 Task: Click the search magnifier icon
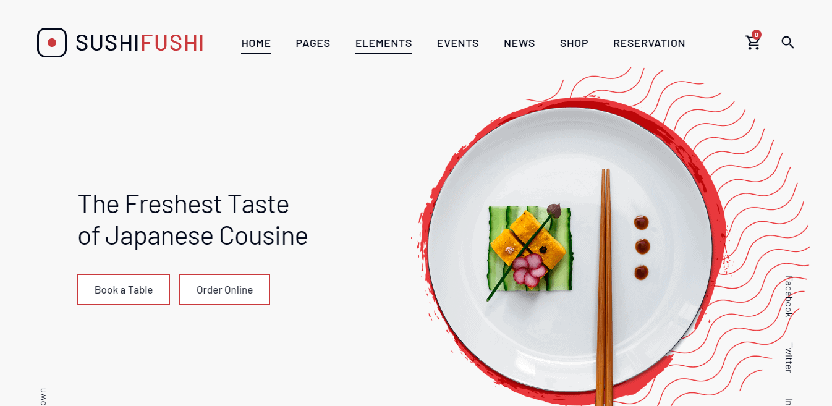pyautogui.click(x=787, y=42)
